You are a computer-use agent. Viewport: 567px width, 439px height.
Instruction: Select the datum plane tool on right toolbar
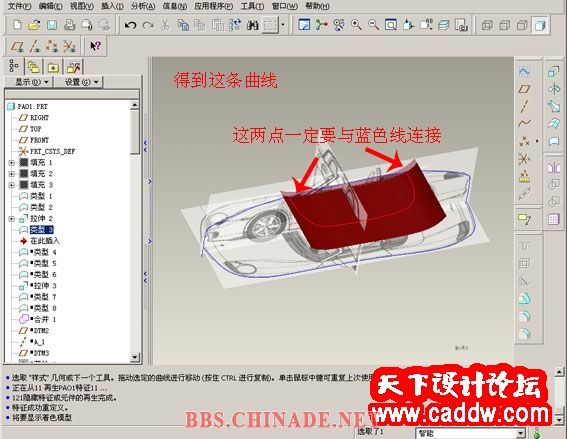pyautogui.click(x=524, y=89)
